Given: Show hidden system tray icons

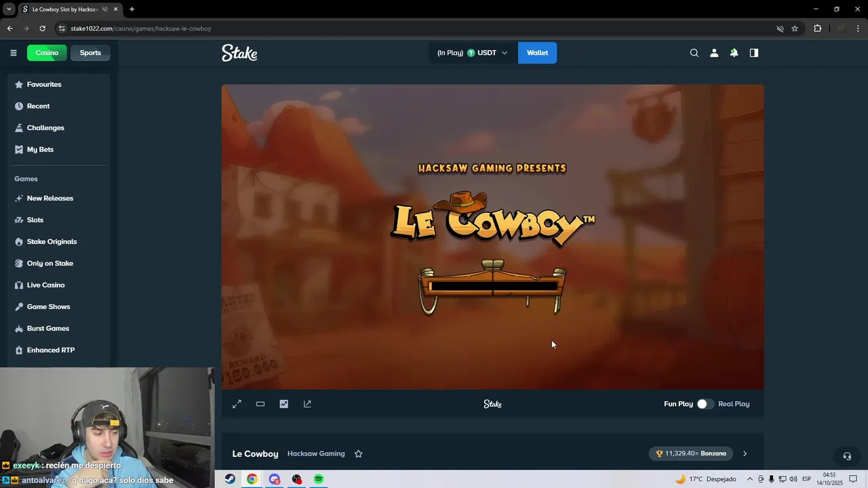Looking at the screenshot, I should point(749,479).
